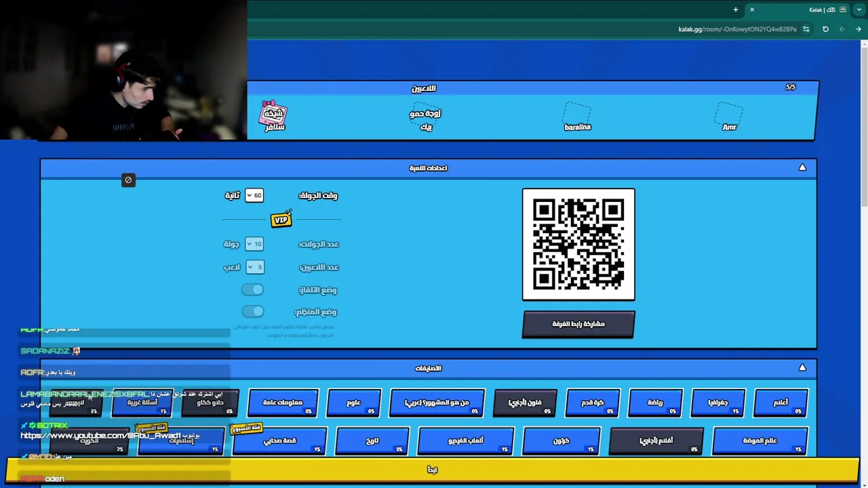
Task: Enable the dark أفلام (أجنبي) category
Action: (656, 441)
